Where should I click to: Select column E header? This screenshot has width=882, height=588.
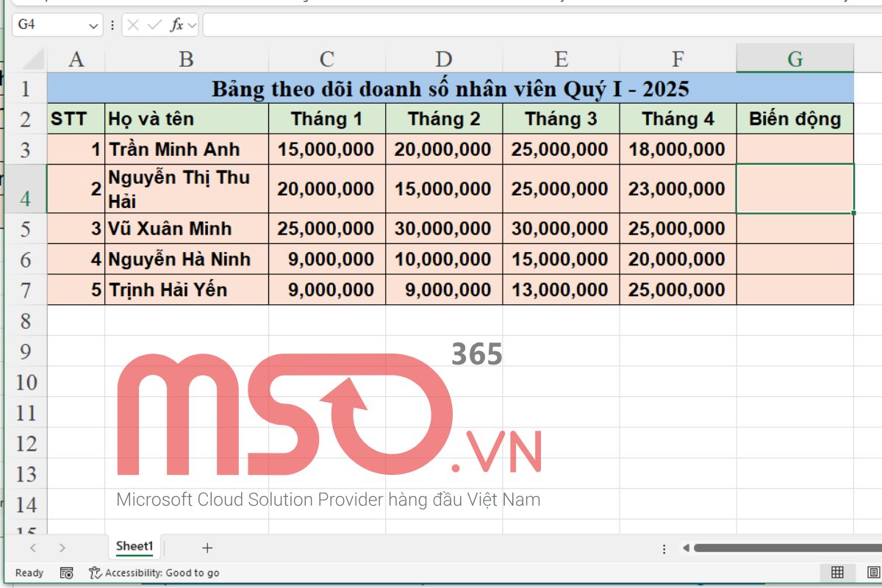[561, 59]
